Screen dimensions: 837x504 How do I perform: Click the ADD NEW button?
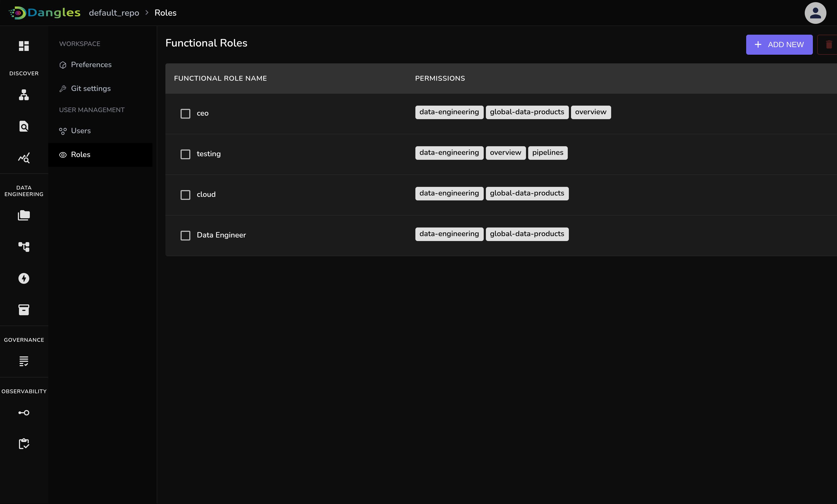779,44
